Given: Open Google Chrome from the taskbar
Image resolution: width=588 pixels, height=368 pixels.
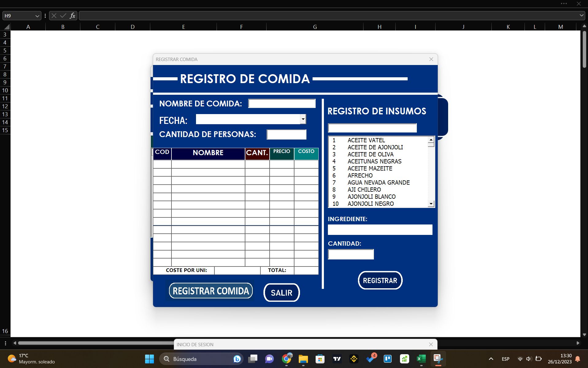Looking at the screenshot, I should pyautogui.click(x=286, y=358).
